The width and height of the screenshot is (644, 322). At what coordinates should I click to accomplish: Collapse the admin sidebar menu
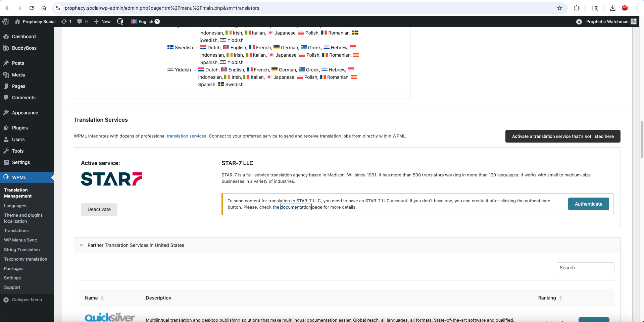point(27,300)
